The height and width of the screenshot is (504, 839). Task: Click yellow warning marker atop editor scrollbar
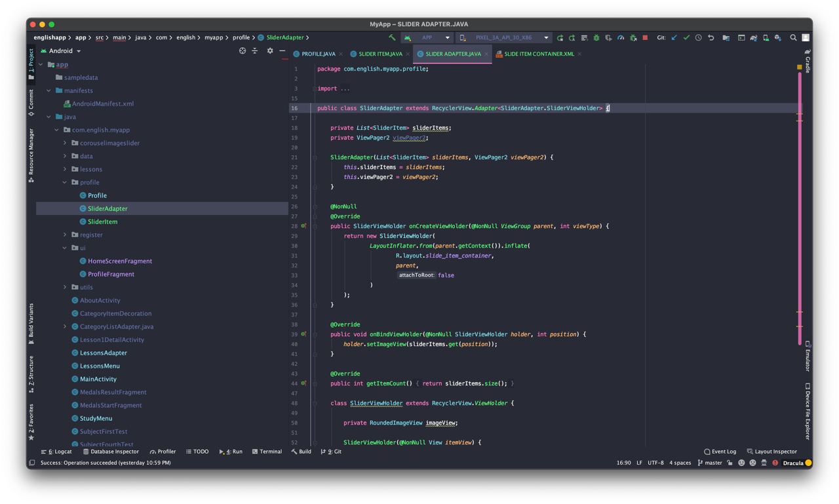click(x=800, y=67)
